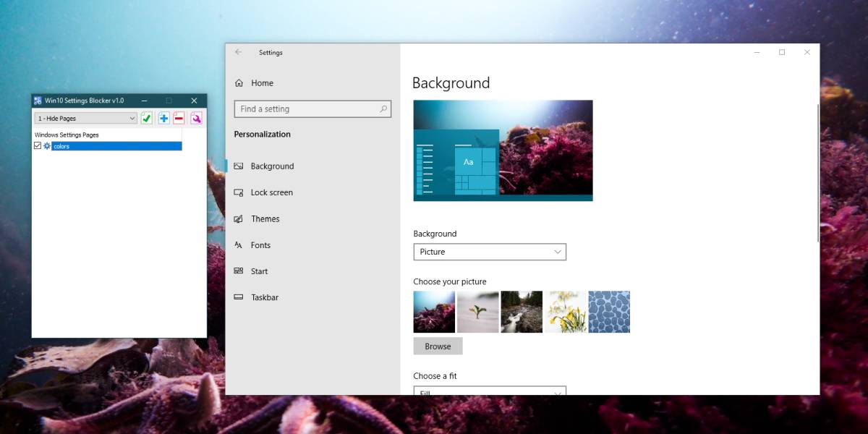The height and width of the screenshot is (434, 868).
Task: Click the back arrow in the Settings window
Action: click(239, 52)
